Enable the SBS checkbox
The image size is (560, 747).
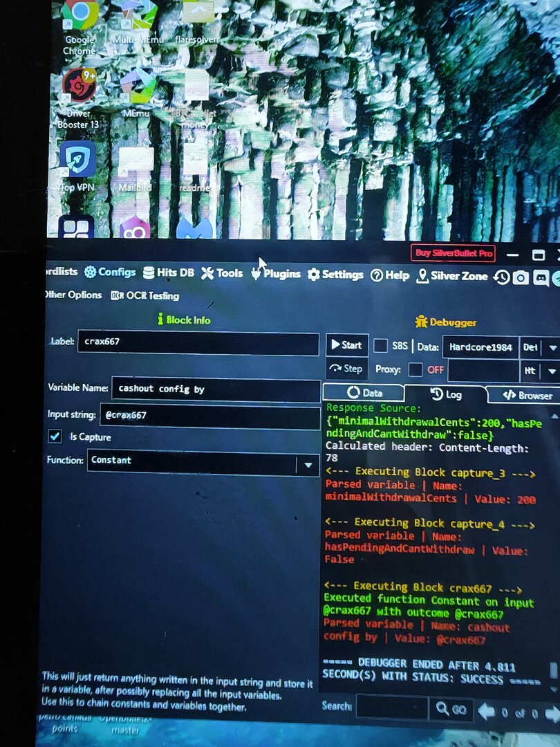tap(380, 345)
